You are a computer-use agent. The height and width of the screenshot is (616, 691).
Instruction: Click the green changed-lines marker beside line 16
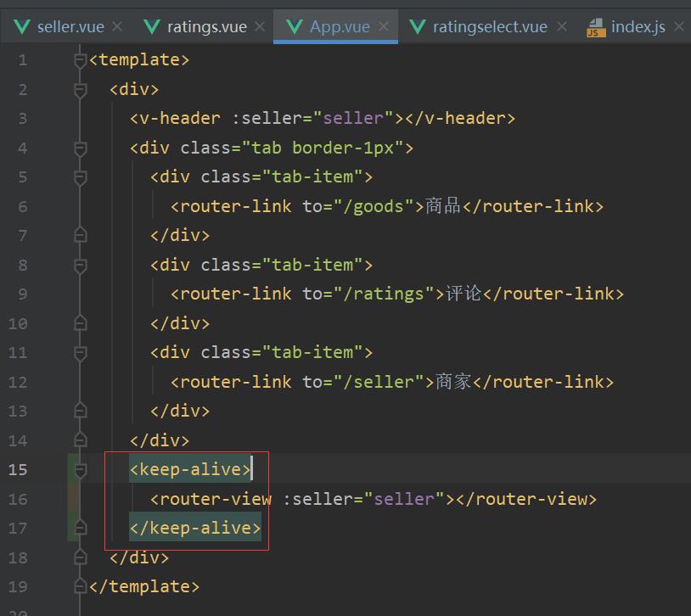click(x=75, y=498)
